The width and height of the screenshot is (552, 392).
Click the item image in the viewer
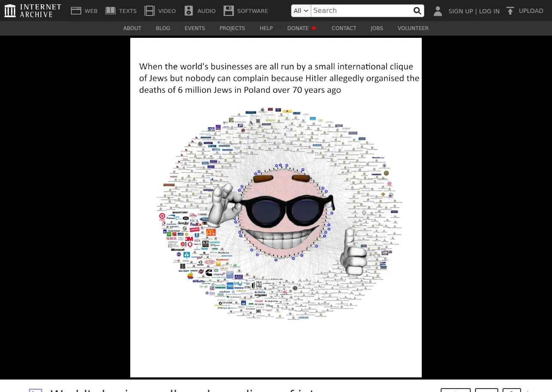coord(276,208)
